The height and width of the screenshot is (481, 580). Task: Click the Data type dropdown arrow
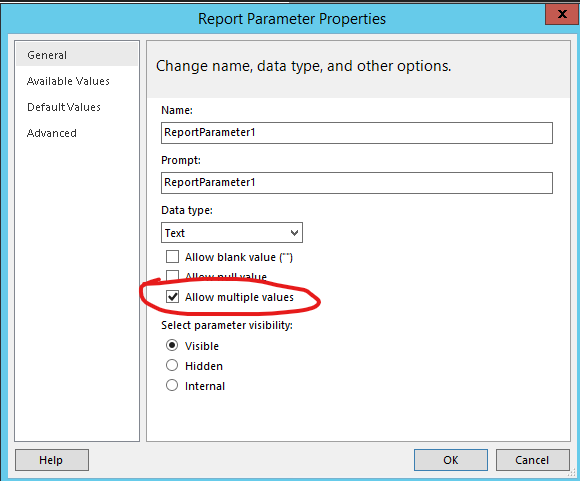pos(294,233)
